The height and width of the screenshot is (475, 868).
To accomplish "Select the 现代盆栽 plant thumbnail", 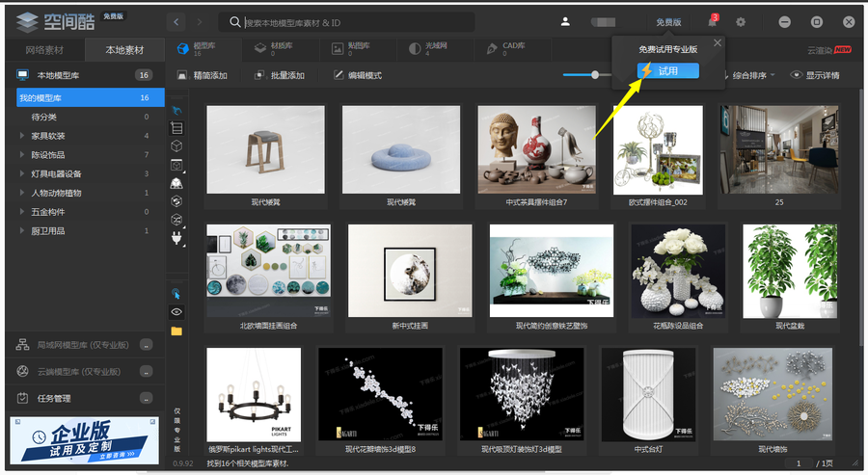I will click(x=790, y=271).
